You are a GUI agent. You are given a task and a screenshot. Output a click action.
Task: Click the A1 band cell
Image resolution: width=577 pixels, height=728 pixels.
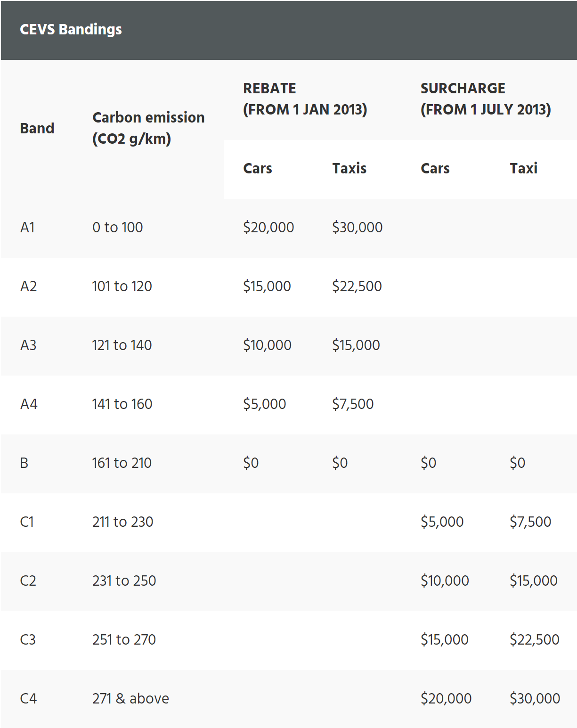[x=27, y=227]
